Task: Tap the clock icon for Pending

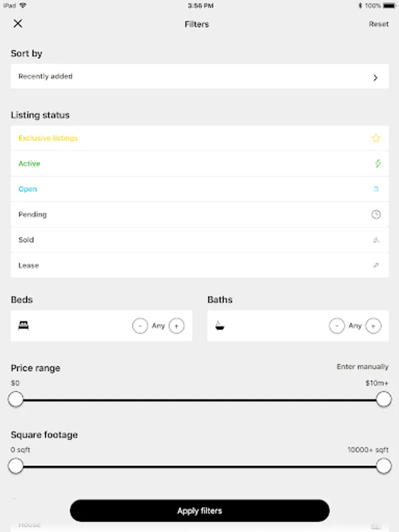Action: pos(376,215)
